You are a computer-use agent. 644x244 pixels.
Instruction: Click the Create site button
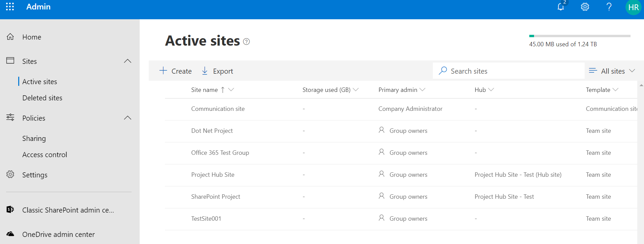click(175, 71)
